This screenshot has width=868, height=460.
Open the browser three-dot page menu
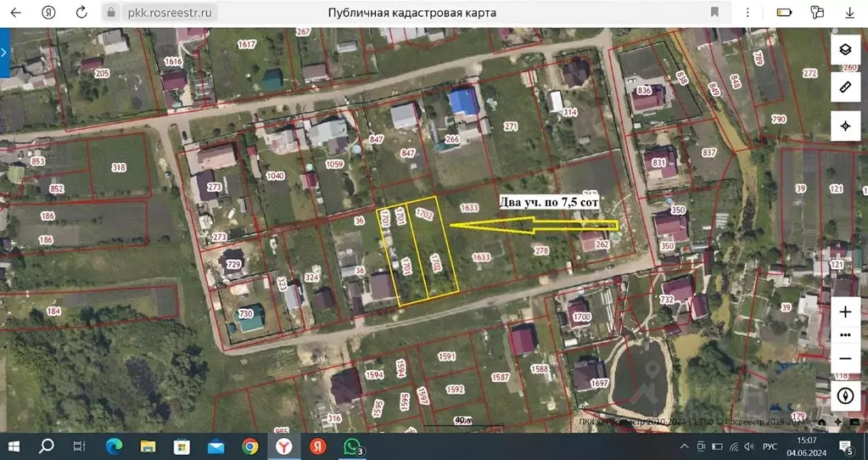pos(748,12)
